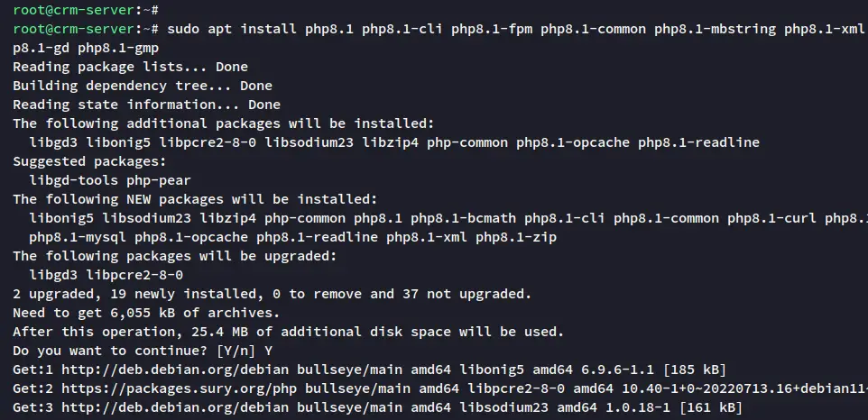Click the packages.sury.org/php URL in Get:2

pyautogui.click(x=179, y=388)
